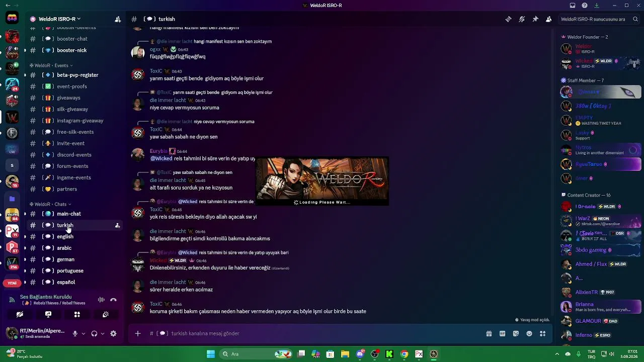Image resolution: width=644 pixels, height=362 pixels.
Task: Start an activity from the voice panel
Action: pyautogui.click(x=77, y=314)
